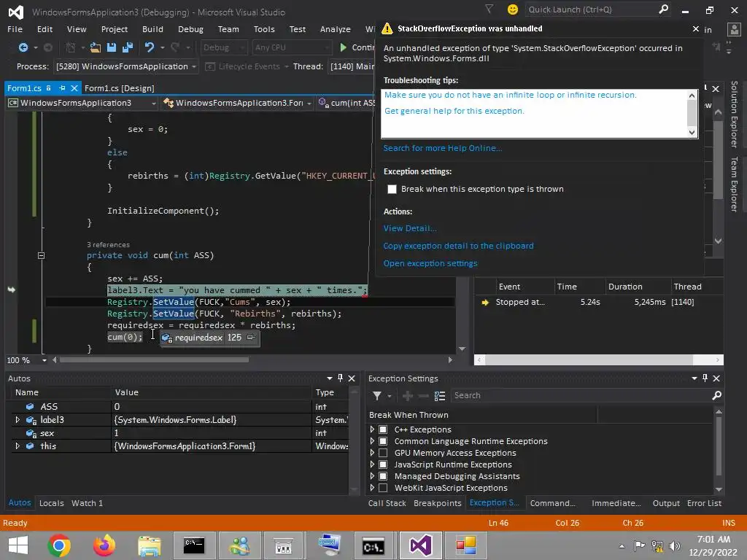The image size is (747, 560).
Task: Click the Form1.cs tab pin icon
Action: 62,88
